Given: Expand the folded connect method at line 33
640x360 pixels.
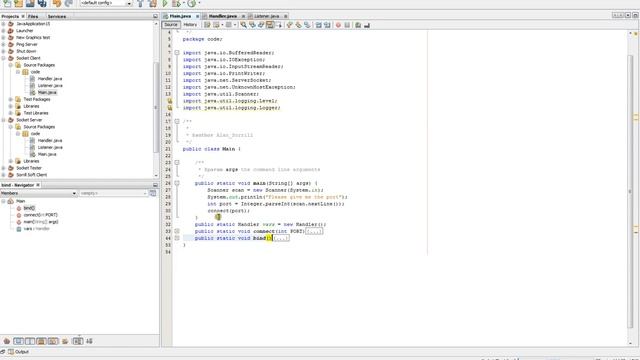Looking at the screenshot, I should (177, 231).
